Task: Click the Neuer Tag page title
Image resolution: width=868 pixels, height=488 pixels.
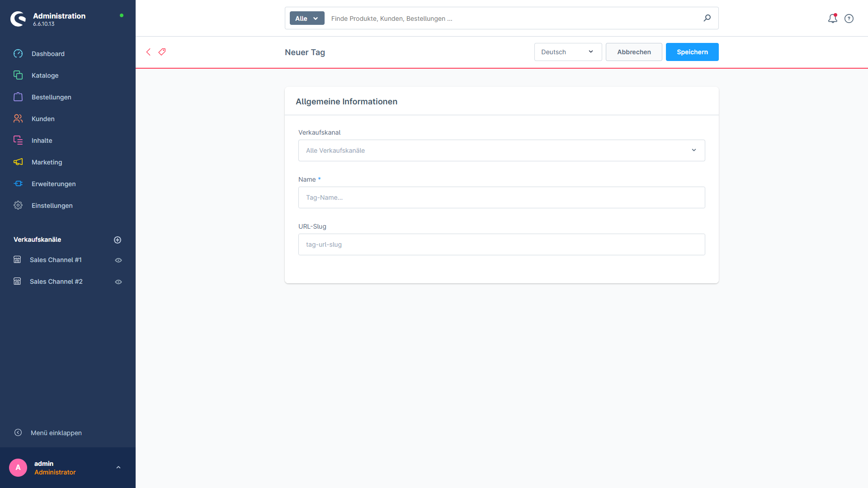Action: 305,52
